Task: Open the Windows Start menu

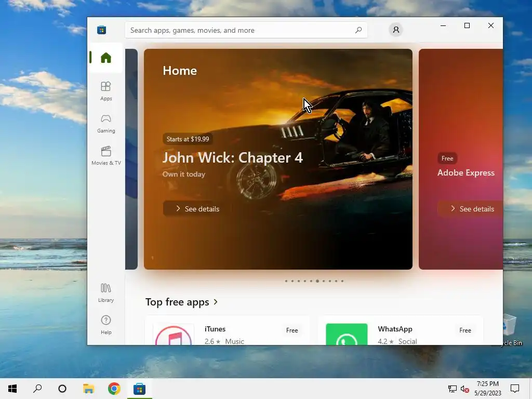Action: click(x=12, y=389)
